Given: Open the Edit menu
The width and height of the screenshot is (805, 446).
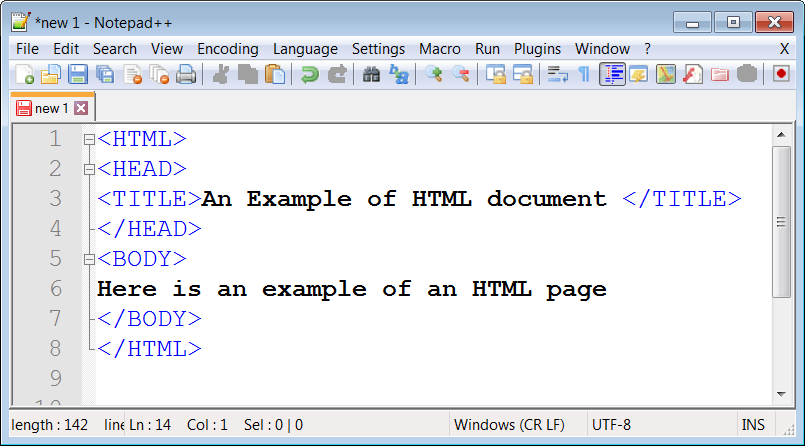Looking at the screenshot, I should click(x=66, y=49).
